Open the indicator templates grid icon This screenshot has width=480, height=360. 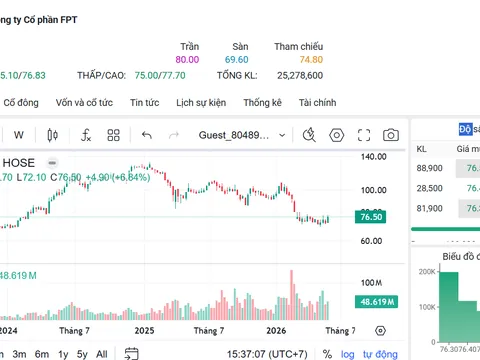click(x=113, y=135)
